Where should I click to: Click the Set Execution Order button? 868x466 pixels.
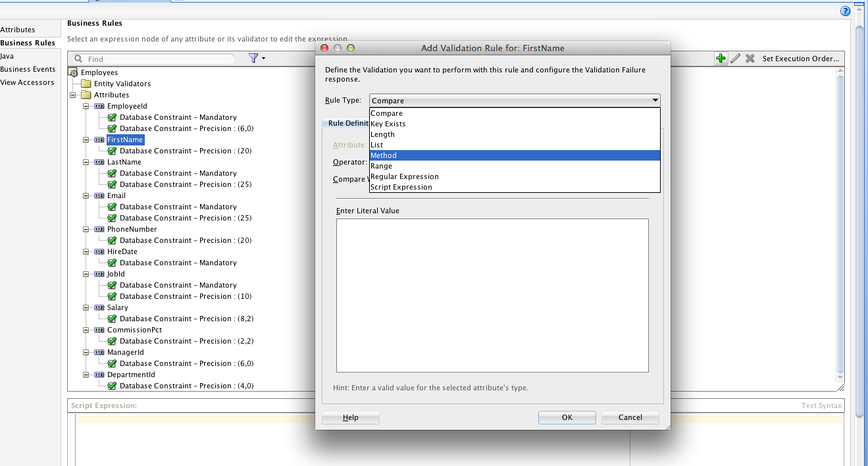800,58
